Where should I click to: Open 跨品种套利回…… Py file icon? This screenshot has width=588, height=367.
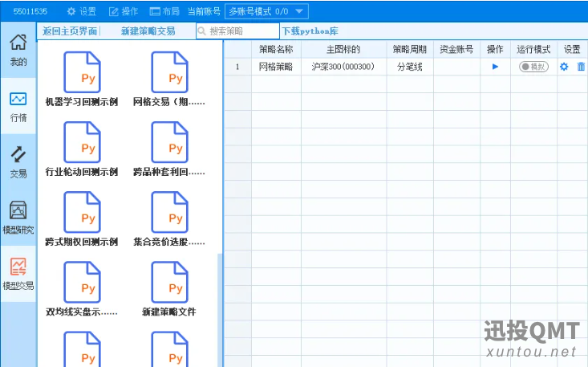[169, 142]
